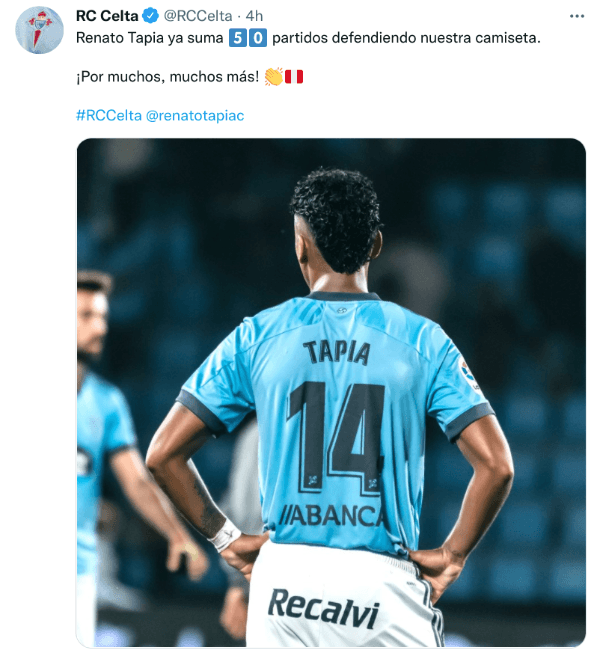Image resolution: width=600 pixels, height=656 pixels.
Task: Click the TAPIA name on the jersey
Action: point(337,353)
